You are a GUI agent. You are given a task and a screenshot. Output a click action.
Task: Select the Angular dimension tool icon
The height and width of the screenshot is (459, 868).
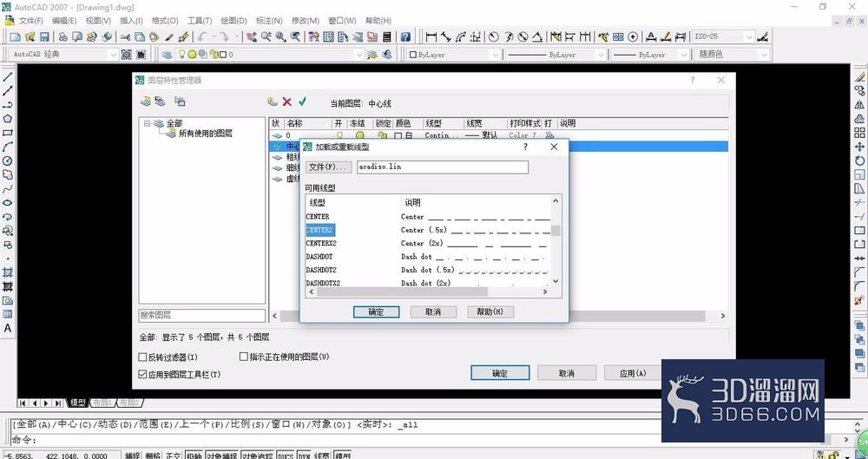pyautogui.click(x=537, y=37)
